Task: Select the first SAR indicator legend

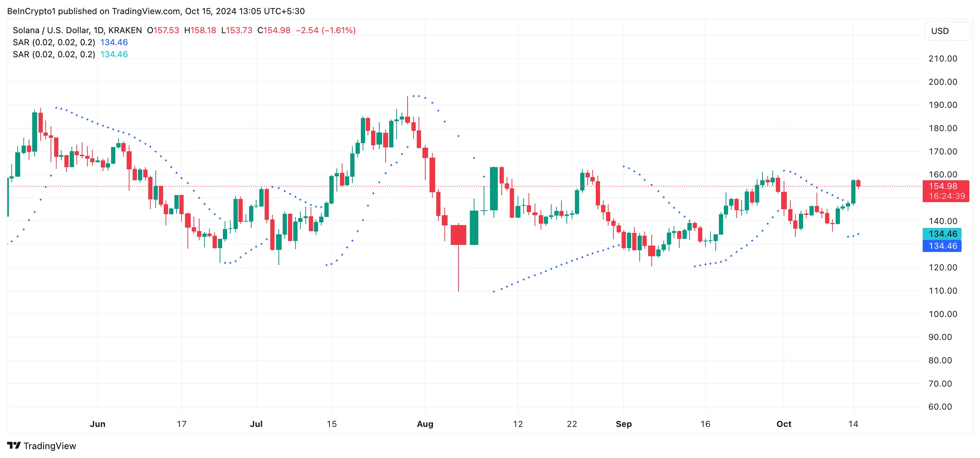Action: [x=54, y=42]
